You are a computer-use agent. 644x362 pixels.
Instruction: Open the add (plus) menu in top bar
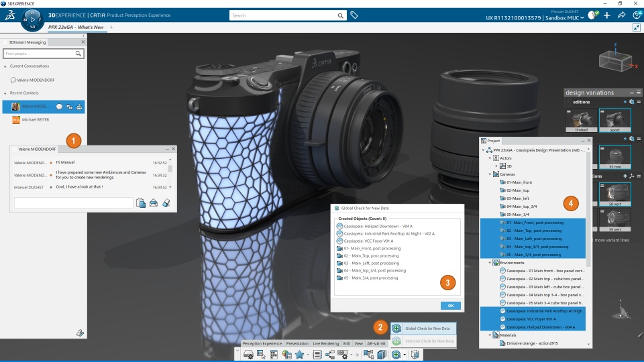coord(606,15)
